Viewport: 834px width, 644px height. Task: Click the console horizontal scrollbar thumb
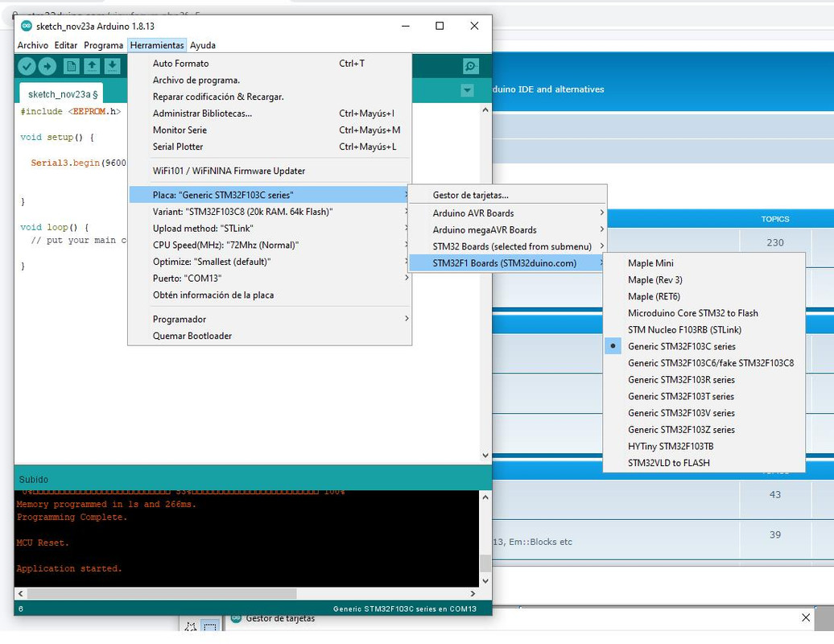point(162,593)
